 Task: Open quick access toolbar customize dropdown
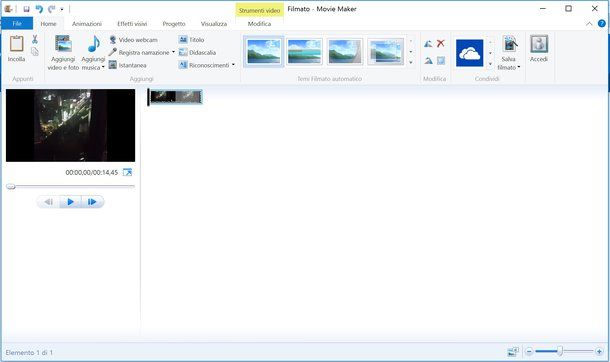pos(62,9)
